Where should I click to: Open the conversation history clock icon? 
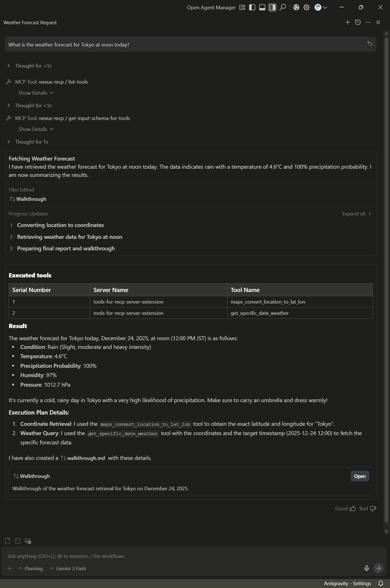[358, 22]
